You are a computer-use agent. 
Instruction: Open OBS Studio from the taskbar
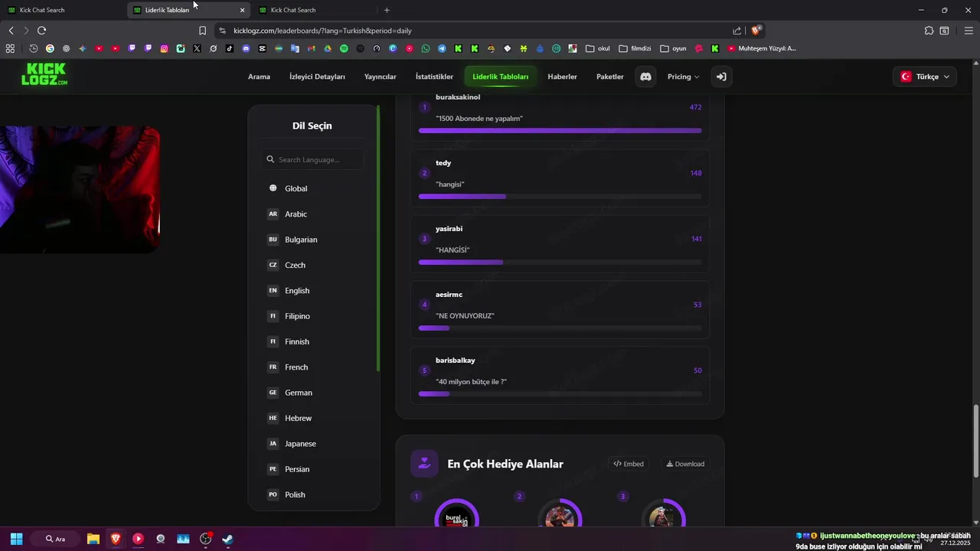coord(205,539)
